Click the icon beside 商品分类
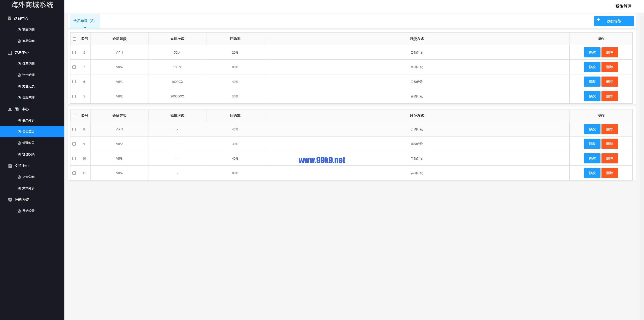 click(x=19, y=41)
